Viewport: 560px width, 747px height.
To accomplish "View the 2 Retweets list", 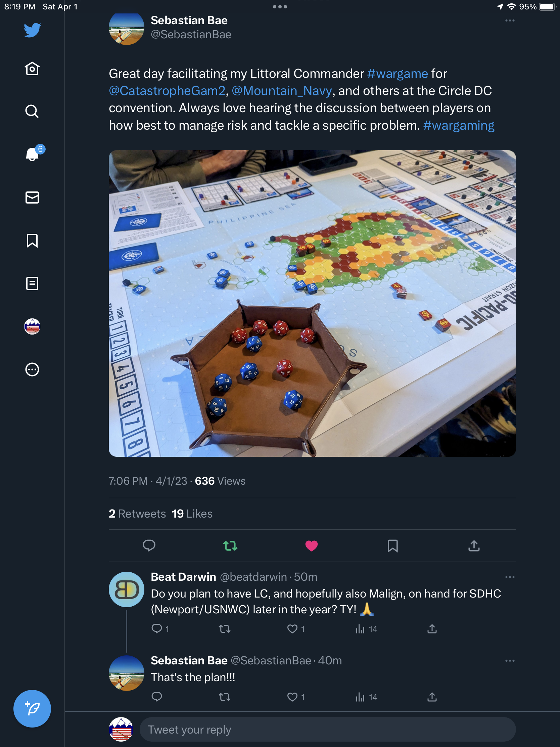I will (137, 514).
